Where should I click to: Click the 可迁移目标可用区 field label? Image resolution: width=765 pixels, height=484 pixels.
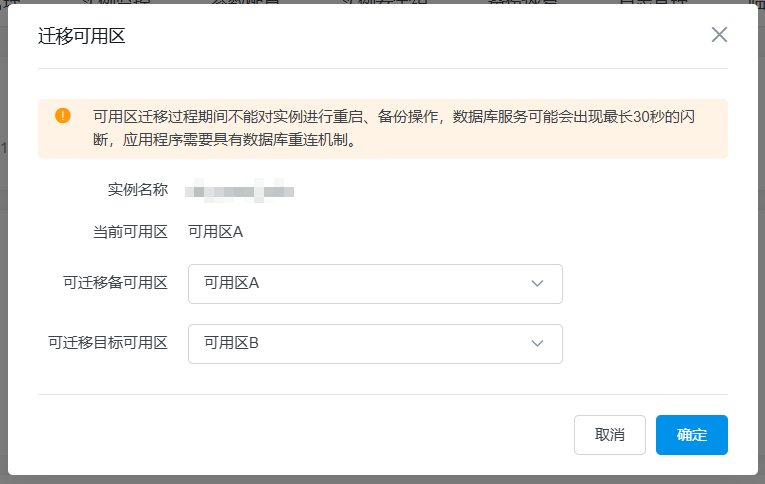pyautogui.click(x=108, y=343)
